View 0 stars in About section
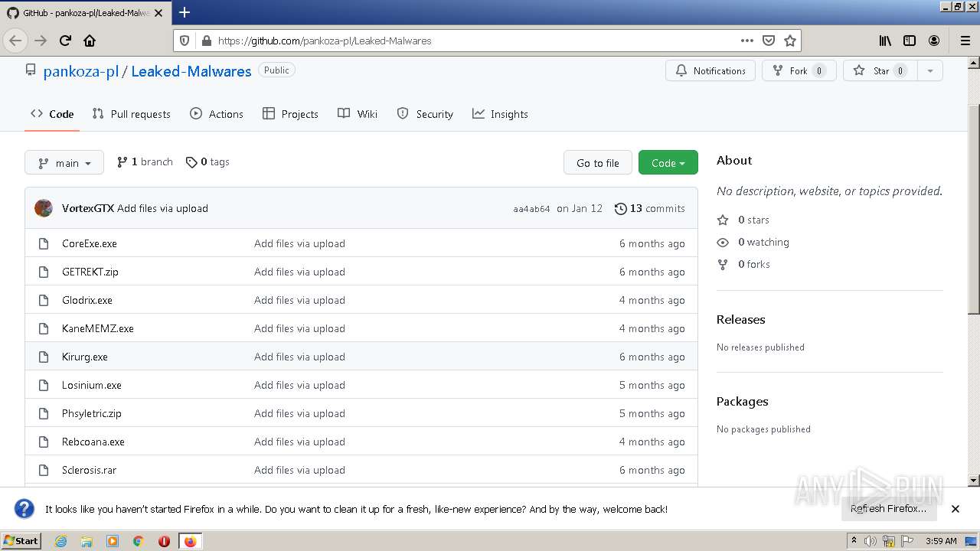 743,220
